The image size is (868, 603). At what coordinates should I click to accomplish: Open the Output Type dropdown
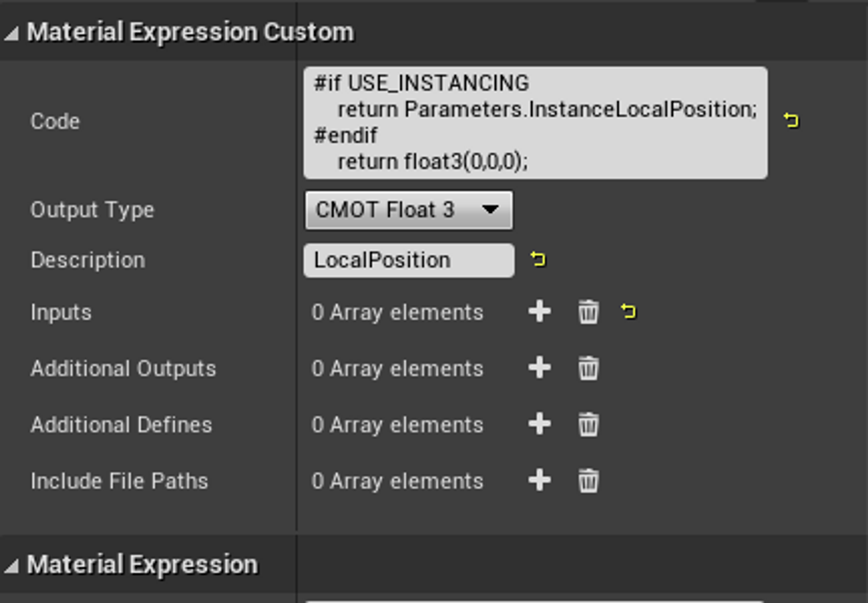tap(408, 210)
